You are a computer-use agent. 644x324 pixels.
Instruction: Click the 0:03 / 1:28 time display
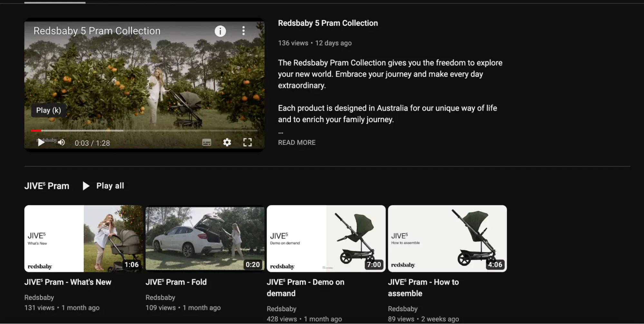point(92,143)
